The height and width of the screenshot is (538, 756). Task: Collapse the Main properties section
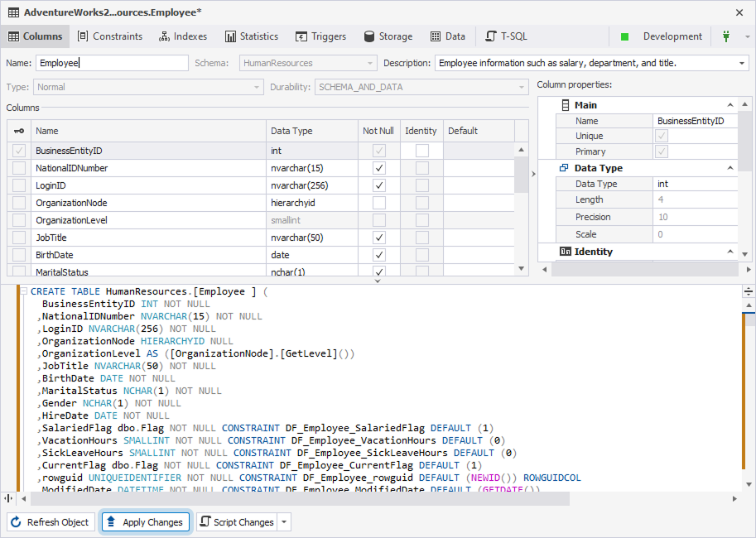(x=730, y=105)
